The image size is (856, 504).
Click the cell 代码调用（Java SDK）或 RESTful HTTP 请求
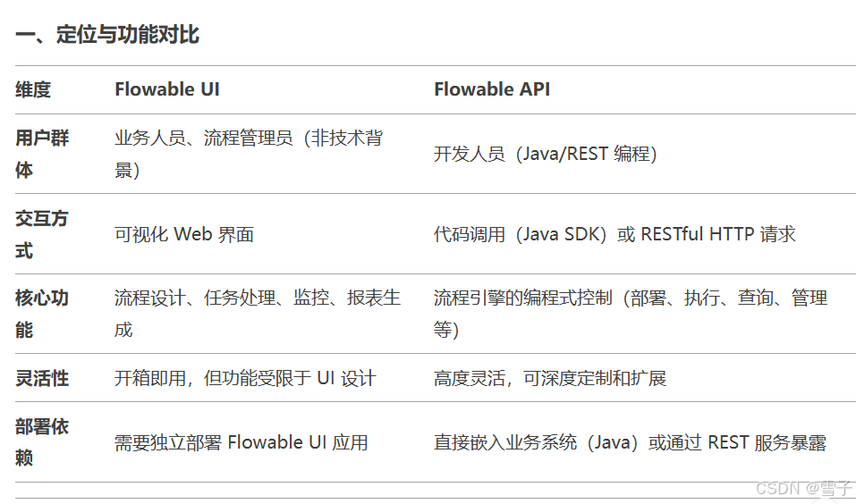point(614,234)
